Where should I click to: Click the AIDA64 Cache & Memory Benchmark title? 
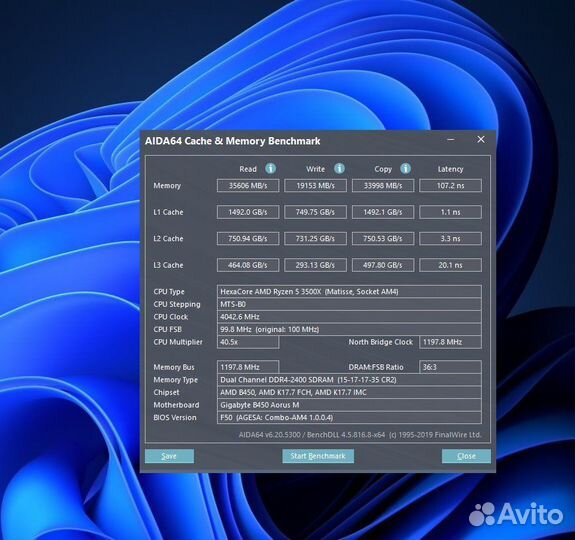point(232,141)
